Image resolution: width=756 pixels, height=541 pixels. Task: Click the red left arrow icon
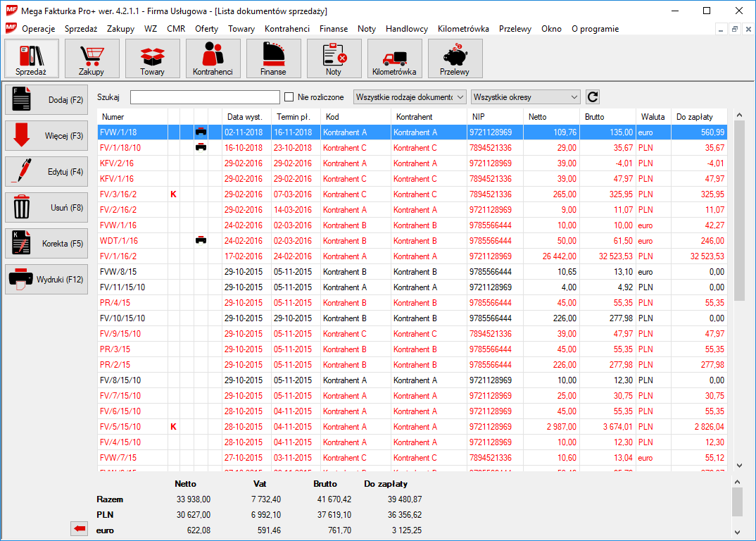click(x=80, y=530)
